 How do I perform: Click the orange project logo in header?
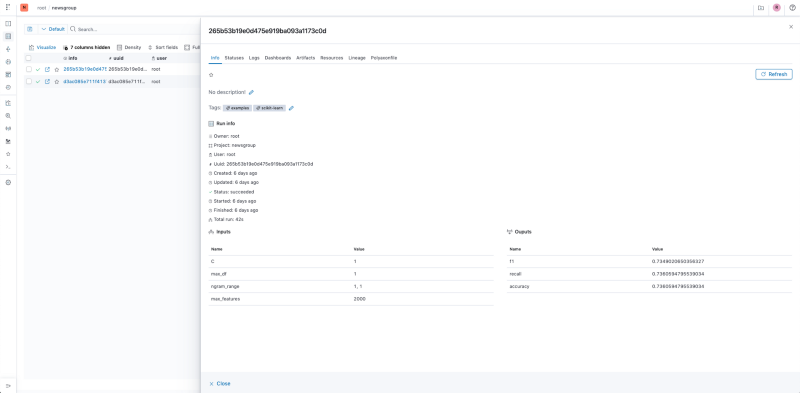coord(24,8)
